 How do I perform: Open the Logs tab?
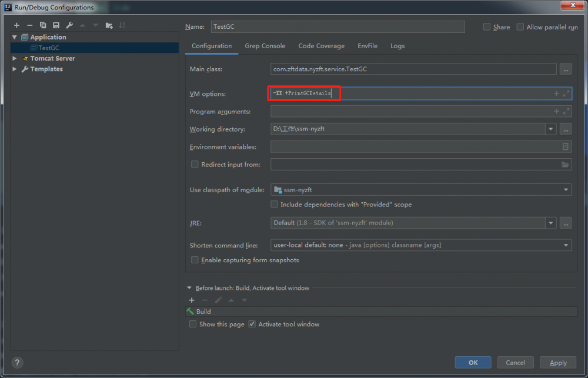(397, 46)
